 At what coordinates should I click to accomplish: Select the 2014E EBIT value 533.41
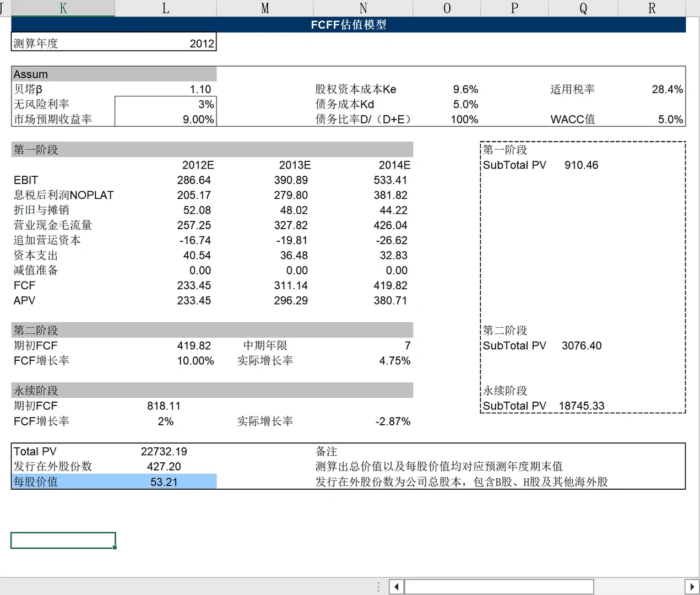(x=391, y=180)
